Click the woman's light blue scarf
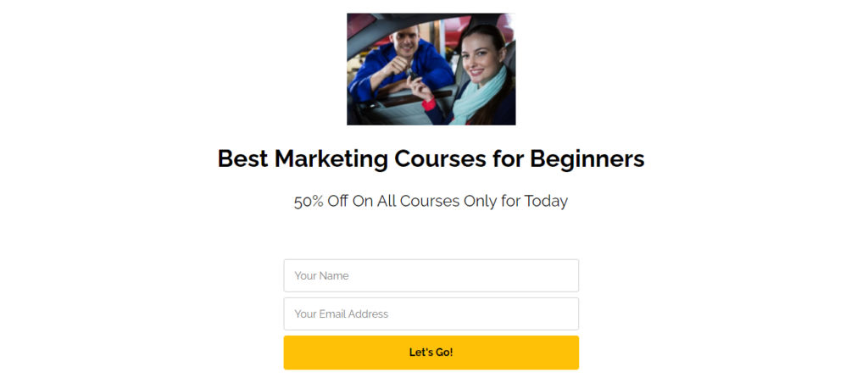This screenshot has height=383, width=868. pos(479,94)
